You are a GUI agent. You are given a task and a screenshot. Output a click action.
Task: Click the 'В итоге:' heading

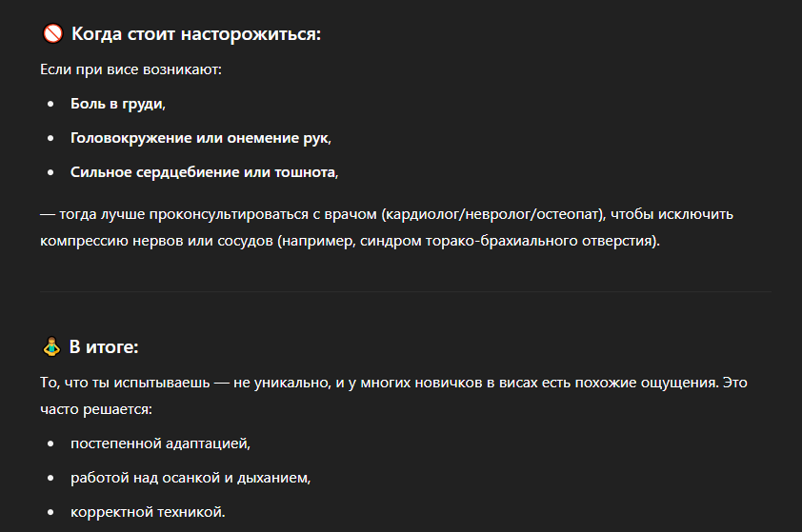[104, 346]
